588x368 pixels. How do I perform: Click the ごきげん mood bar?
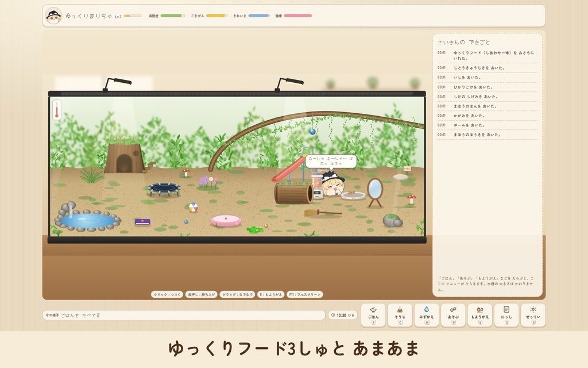[x=216, y=16]
